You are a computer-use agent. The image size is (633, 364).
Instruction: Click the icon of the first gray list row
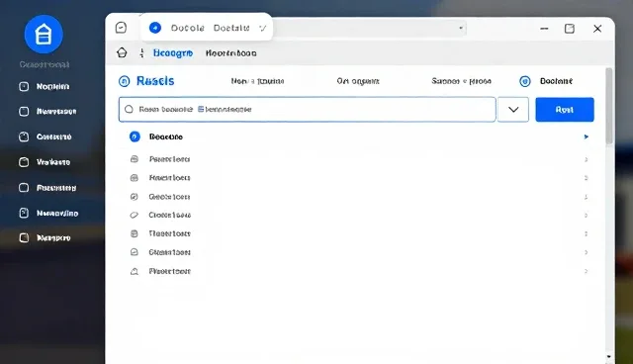click(x=135, y=159)
